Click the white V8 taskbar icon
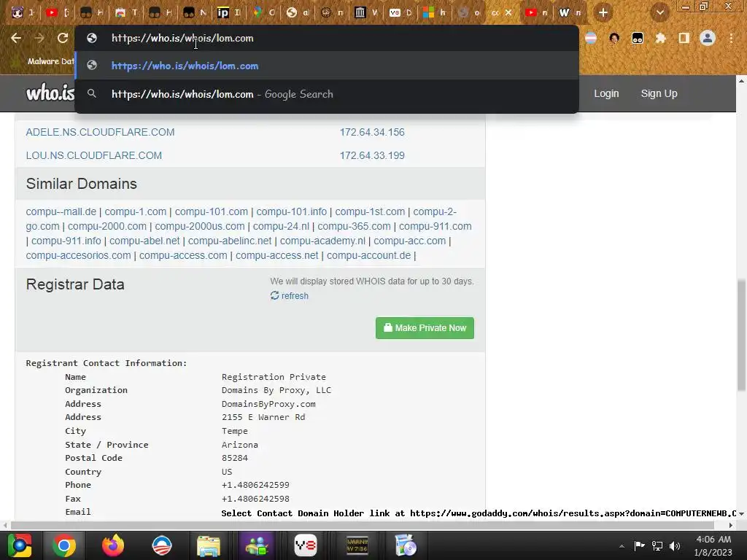 pos(306,545)
